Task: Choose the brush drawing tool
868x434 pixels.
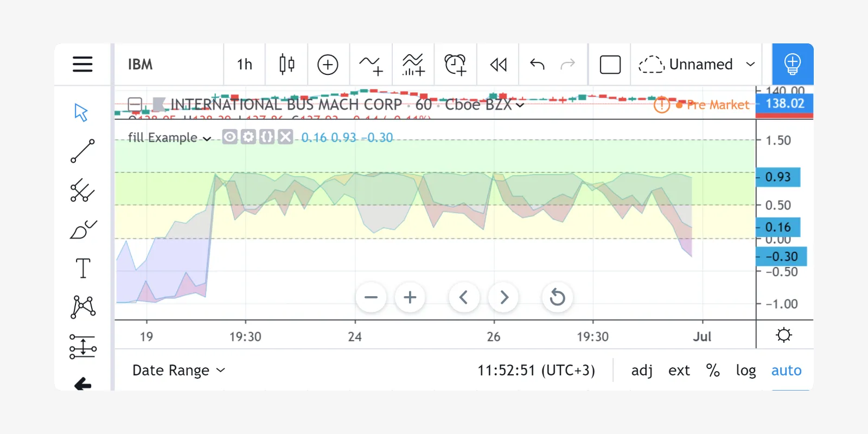Action: point(82,229)
